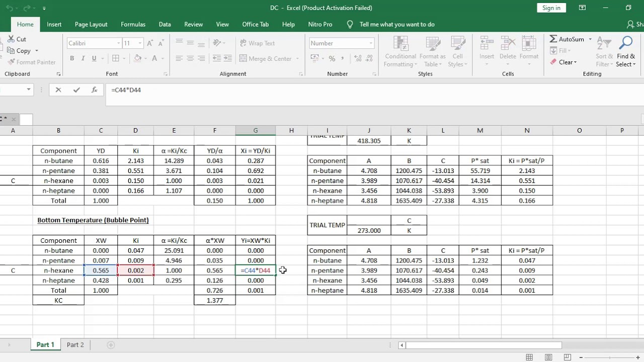Open the Fill Color dropdown arrow
644x362 pixels.
tap(145, 58)
